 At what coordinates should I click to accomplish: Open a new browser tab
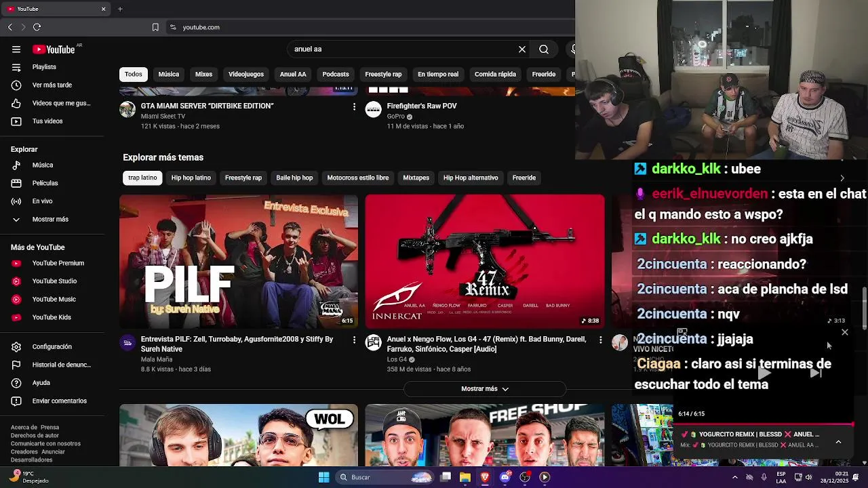120,9
